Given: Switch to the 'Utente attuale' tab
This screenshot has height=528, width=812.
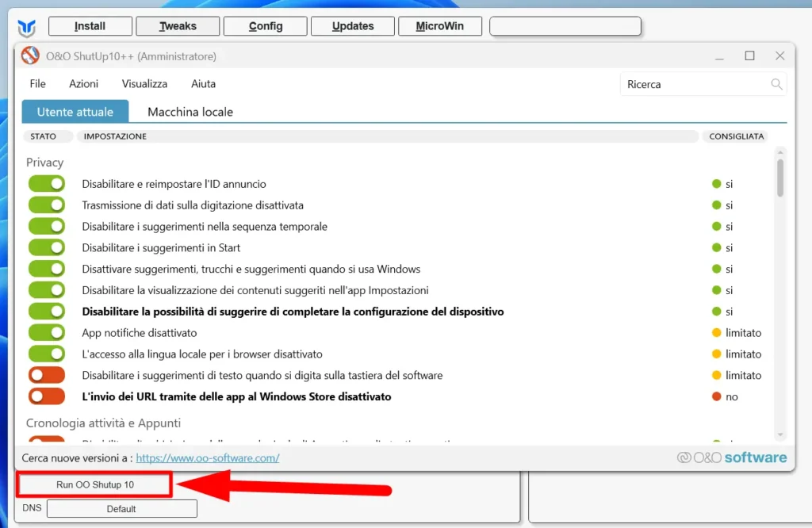Looking at the screenshot, I should click(x=75, y=111).
